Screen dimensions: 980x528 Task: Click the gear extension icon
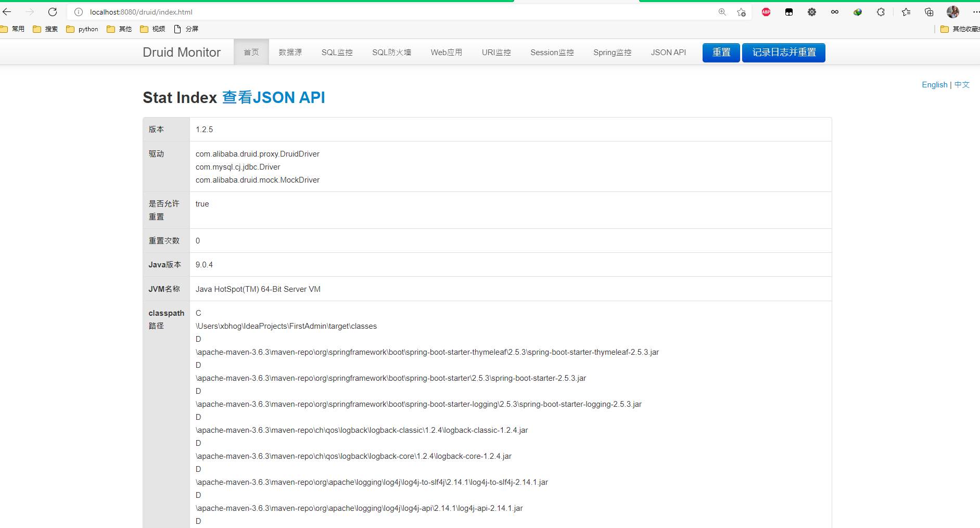coord(812,12)
